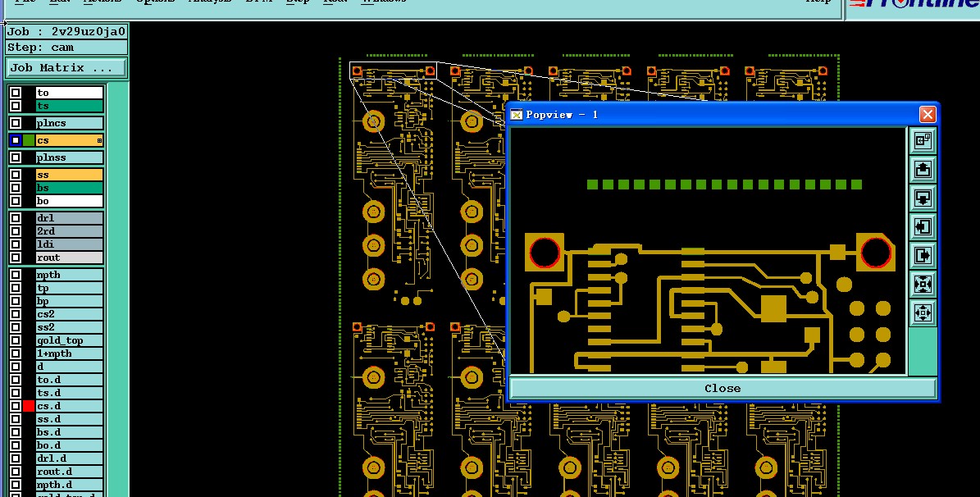Toggle the checkbox for layer to
This screenshot has width=980, height=497.
pyautogui.click(x=16, y=93)
